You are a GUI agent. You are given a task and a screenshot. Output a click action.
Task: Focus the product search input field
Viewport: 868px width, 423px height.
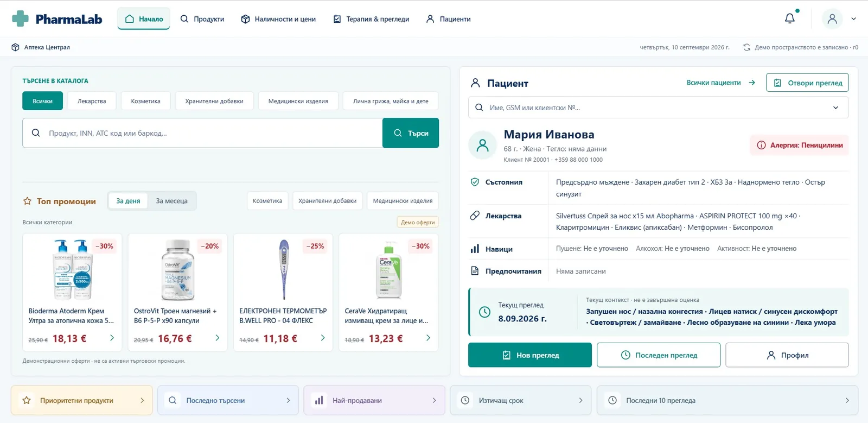point(202,133)
